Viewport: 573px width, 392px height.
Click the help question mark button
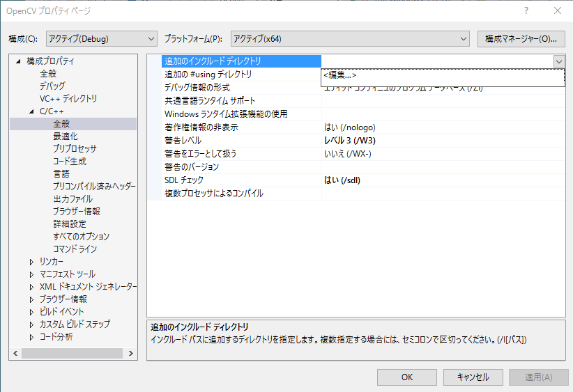[526, 11]
